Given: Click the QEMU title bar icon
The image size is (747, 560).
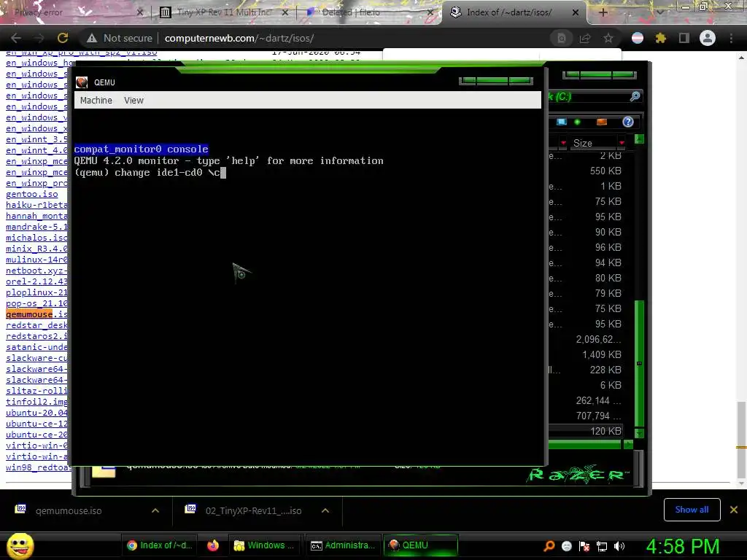Looking at the screenshot, I should (82, 82).
